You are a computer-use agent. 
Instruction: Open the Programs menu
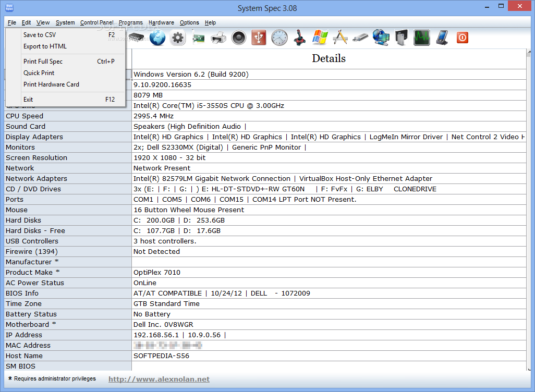click(131, 22)
